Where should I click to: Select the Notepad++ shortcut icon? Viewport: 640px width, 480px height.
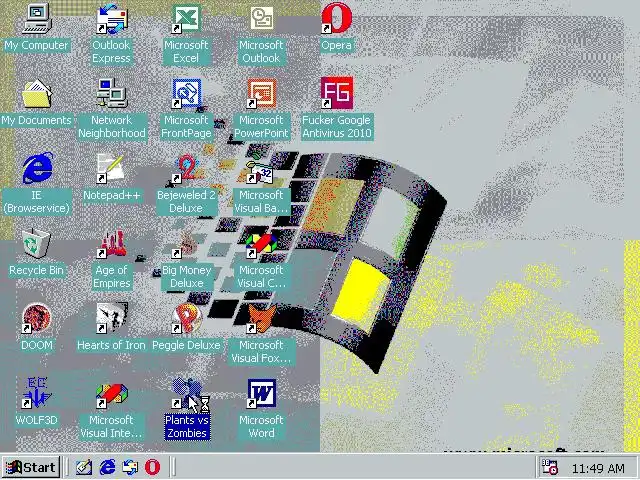111,168
